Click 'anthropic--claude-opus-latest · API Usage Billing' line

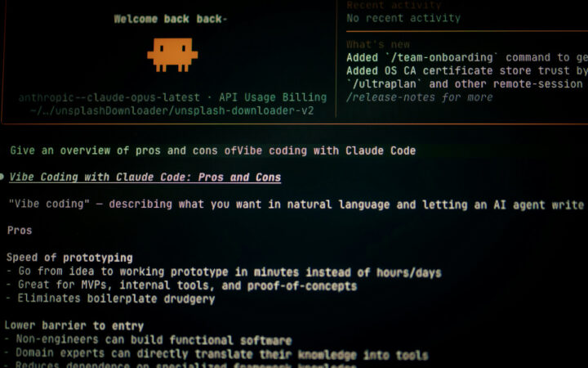point(172,97)
